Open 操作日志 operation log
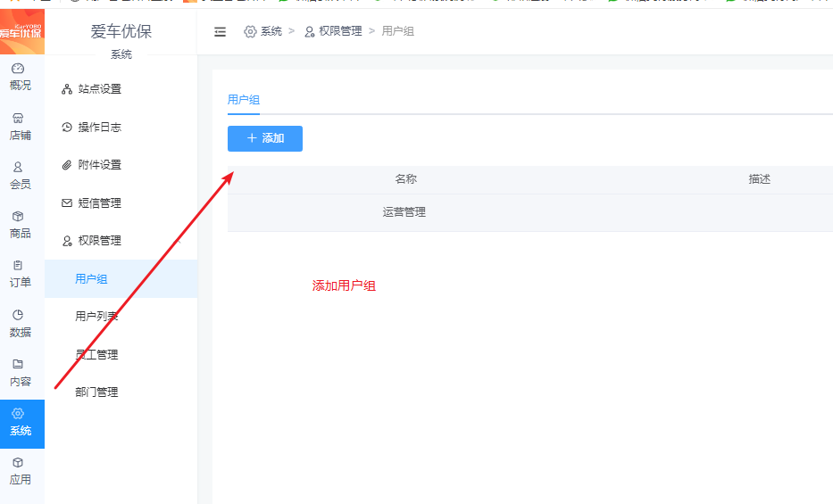 pyautogui.click(x=121, y=128)
